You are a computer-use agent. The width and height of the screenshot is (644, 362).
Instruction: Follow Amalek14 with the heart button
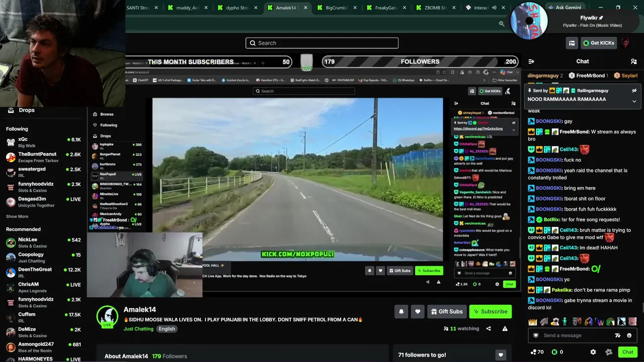[x=418, y=312]
